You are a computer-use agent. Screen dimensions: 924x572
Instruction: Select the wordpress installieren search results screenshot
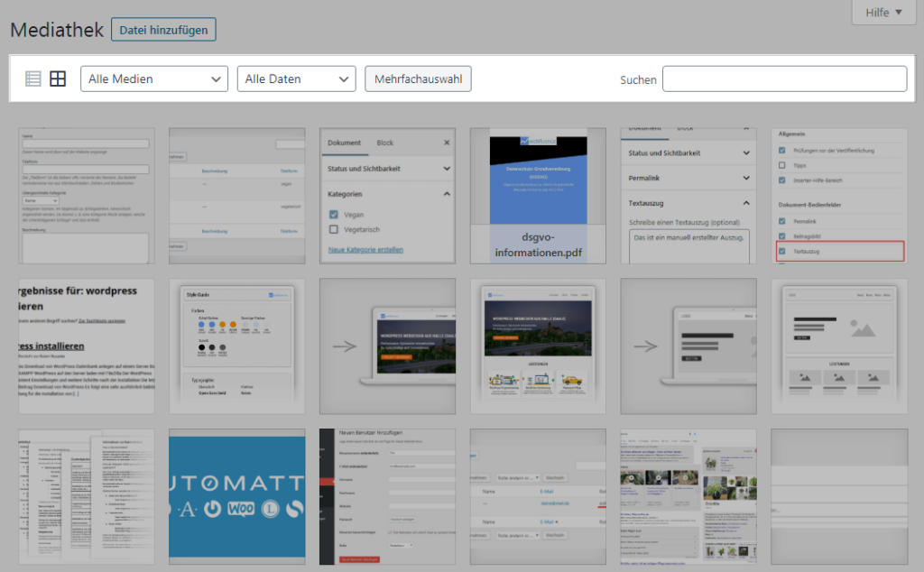point(86,346)
